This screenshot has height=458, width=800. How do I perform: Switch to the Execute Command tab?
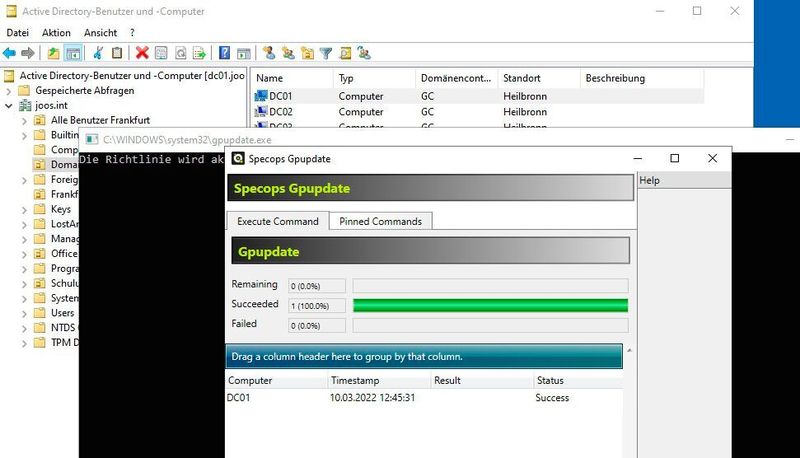click(x=278, y=221)
